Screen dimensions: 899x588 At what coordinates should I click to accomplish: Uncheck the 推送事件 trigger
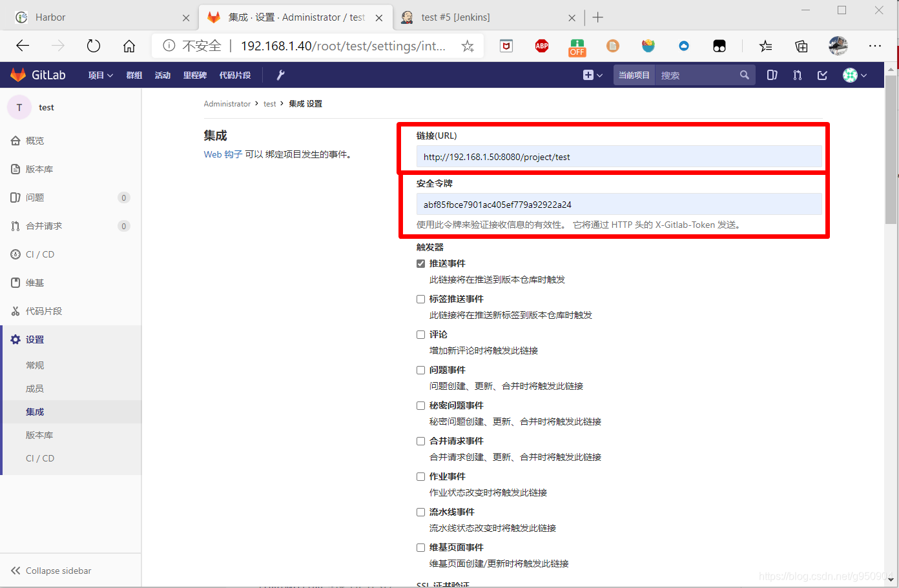coord(420,263)
